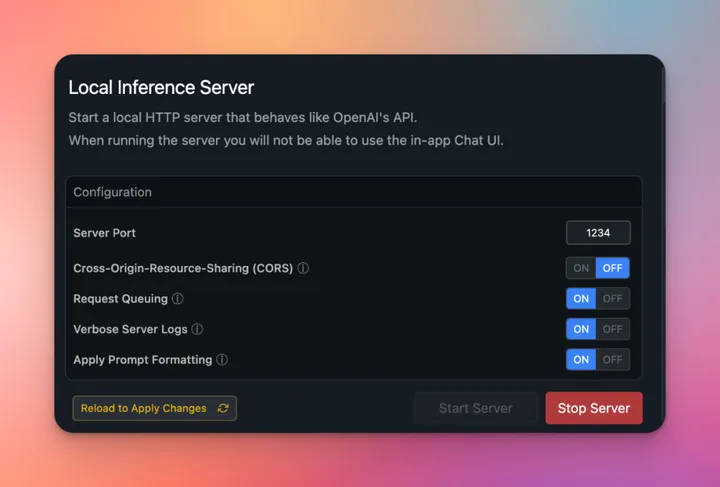
Task: Click the Request Queuing label
Action: click(120, 299)
